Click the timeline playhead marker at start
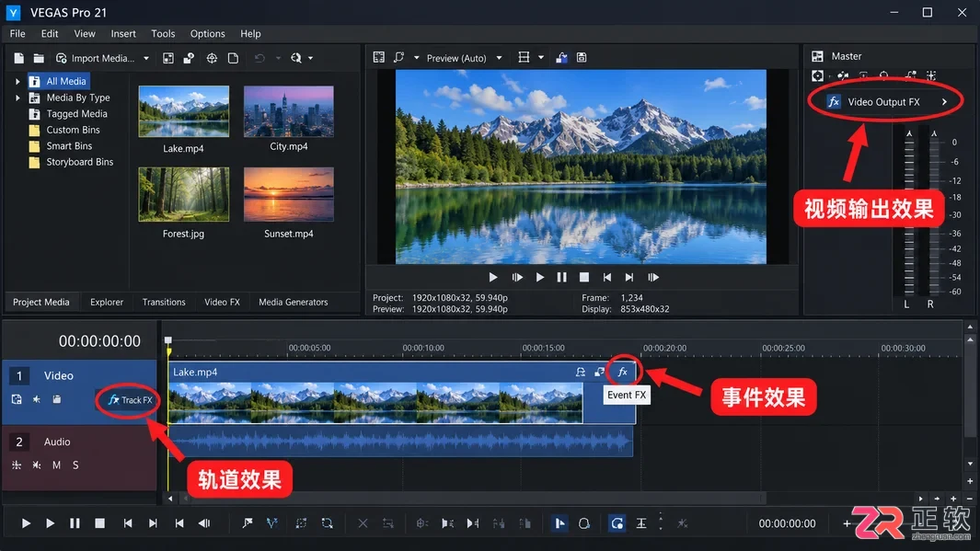Viewport: 980px width, 551px height. click(168, 341)
